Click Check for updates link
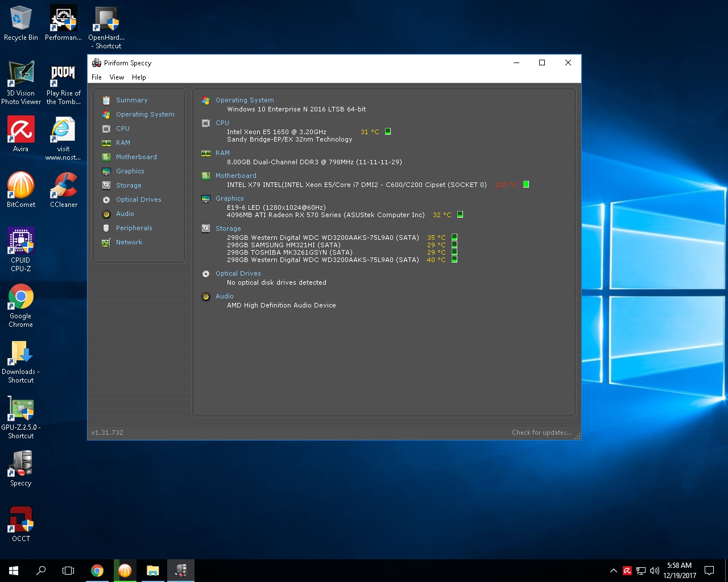This screenshot has width=728, height=582. point(541,433)
